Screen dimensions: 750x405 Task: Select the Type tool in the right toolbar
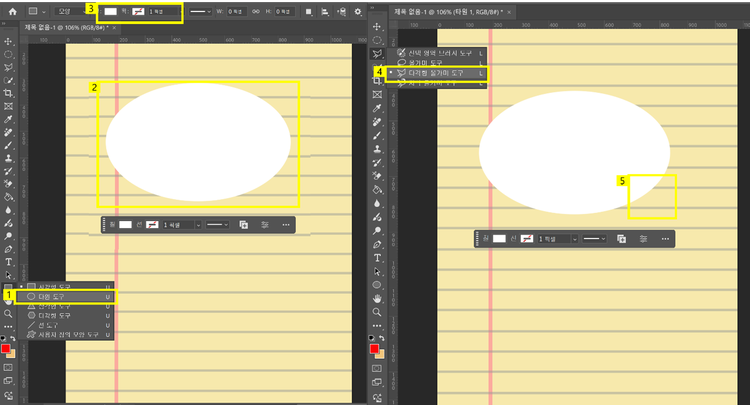(377, 258)
